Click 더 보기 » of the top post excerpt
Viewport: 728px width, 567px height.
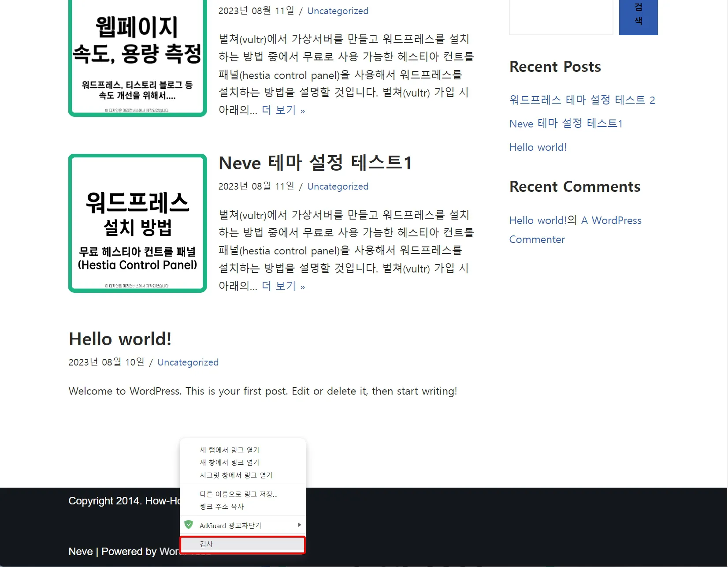pos(283,110)
